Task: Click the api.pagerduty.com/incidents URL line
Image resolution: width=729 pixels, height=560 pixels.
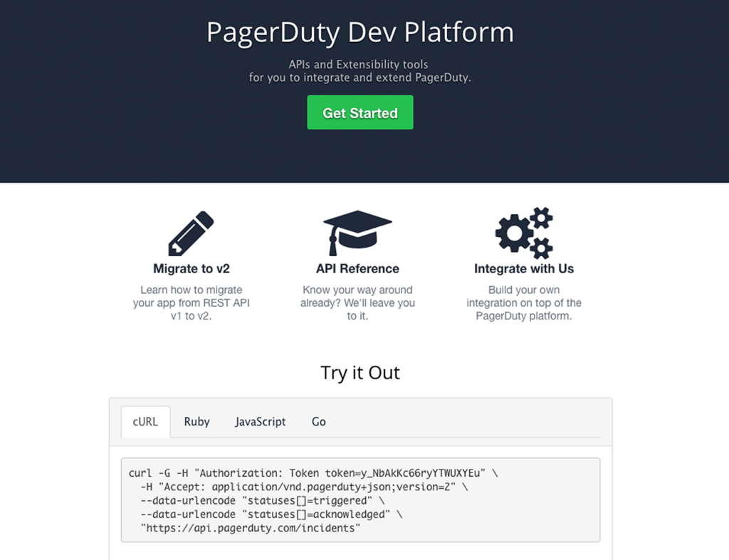Action: (250, 529)
